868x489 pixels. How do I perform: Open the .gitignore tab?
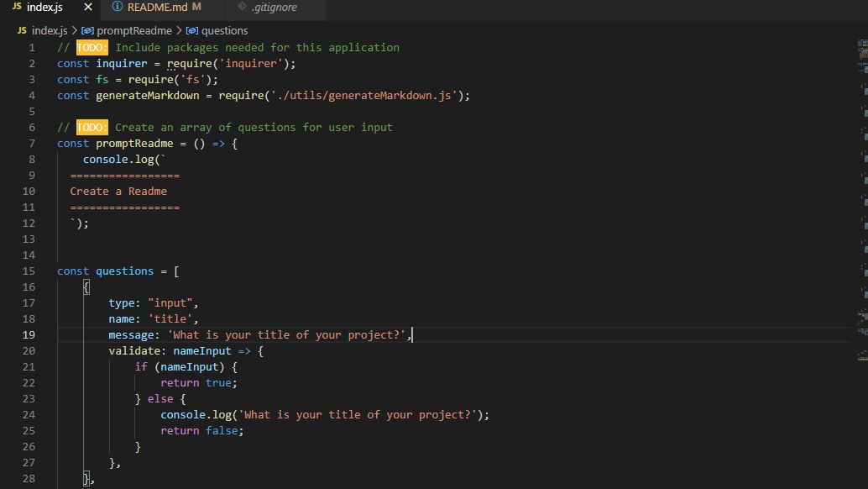275,8
